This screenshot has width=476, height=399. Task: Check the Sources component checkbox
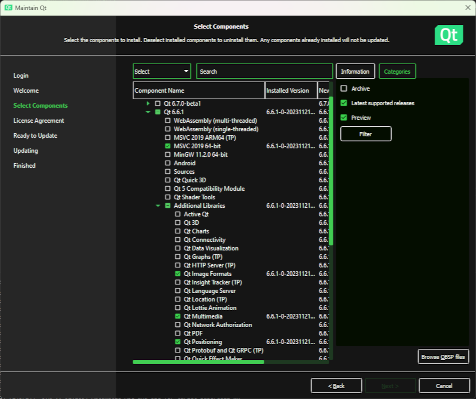[x=168, y=171]
